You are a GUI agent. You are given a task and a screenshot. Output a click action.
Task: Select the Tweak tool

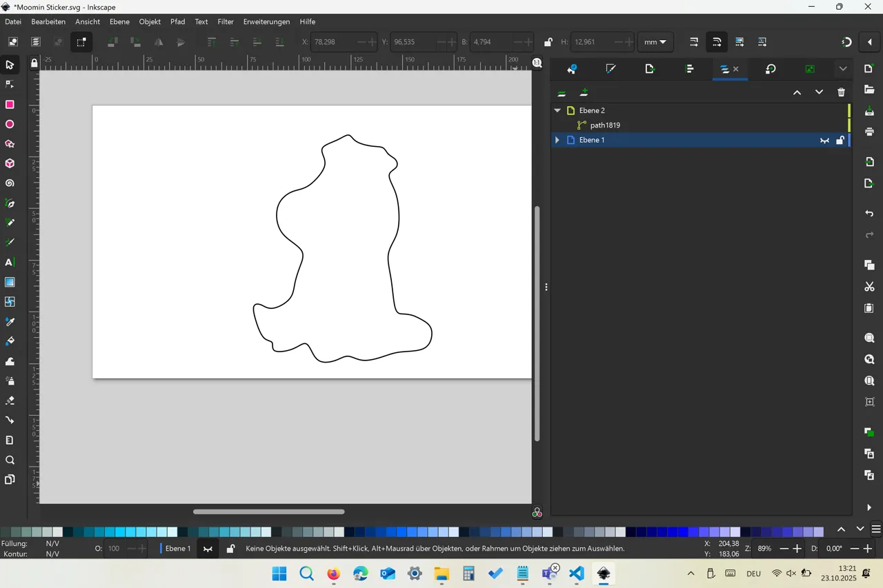coord(10,361)
